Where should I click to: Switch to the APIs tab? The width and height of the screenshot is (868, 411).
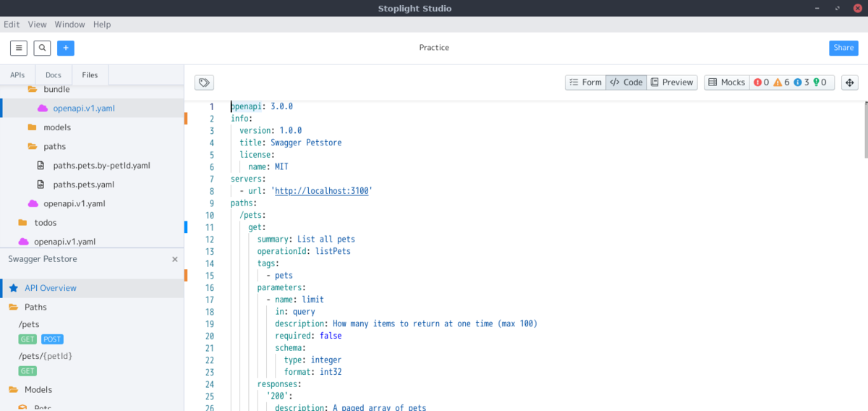point(17,75)
